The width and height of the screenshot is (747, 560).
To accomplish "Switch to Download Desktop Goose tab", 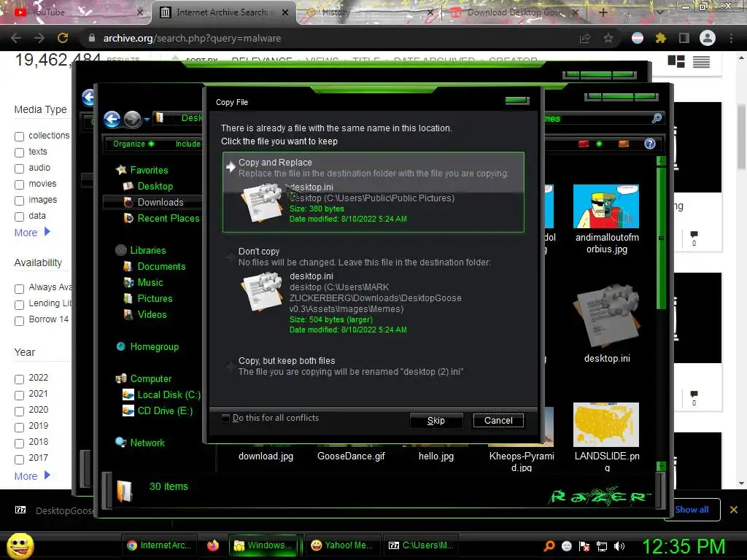I will click(x=514, y=12).
